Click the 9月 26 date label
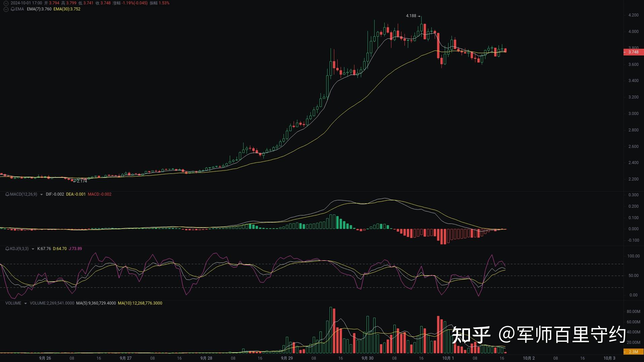Screen dimensions: 644x362 tap(45, 358)
